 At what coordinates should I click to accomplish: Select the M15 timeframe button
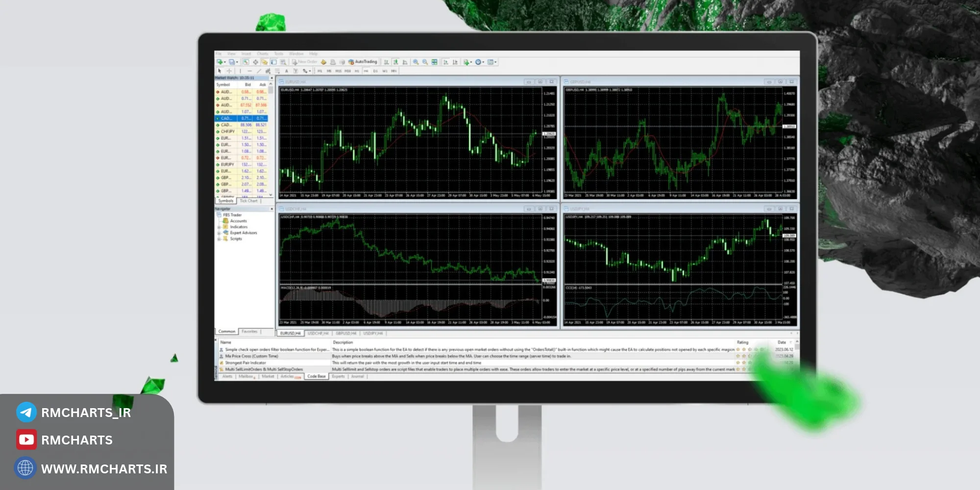(x=338, y=71)
